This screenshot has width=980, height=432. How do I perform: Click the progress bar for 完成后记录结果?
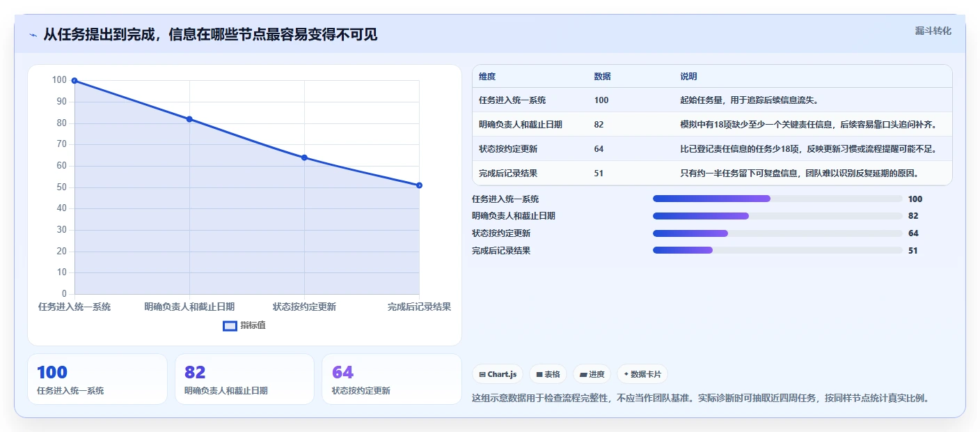(x=777, y=250)
